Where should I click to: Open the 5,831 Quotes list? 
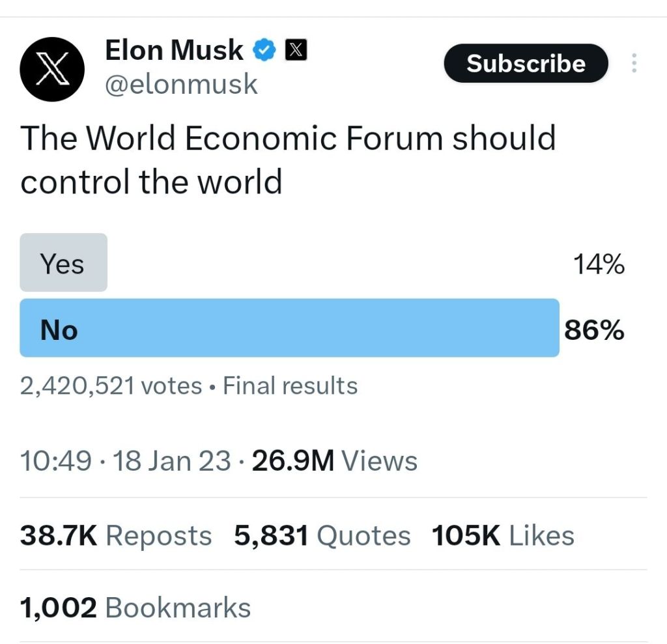(322, 536)
